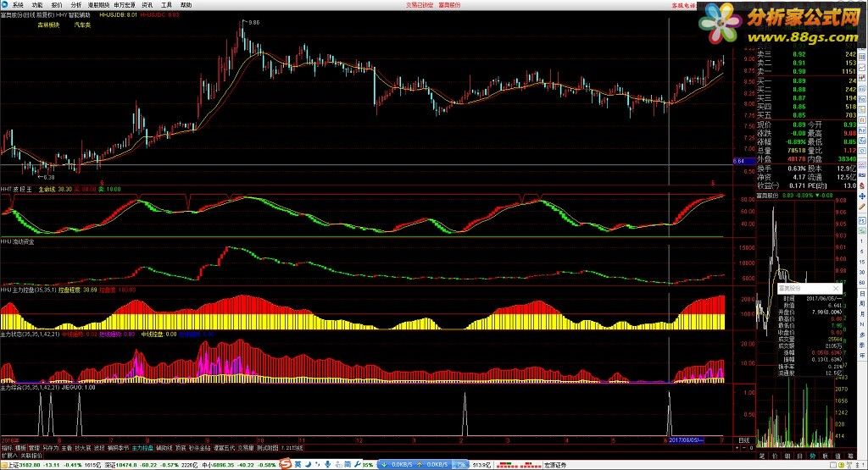This screenshot has width=868, height=470.
Task: Open the 帮助 menu
Action: (x=186, y=5)
